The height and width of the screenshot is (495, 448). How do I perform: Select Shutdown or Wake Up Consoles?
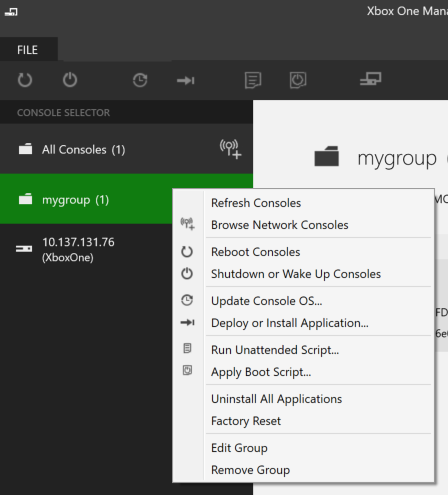coord(296,274)
